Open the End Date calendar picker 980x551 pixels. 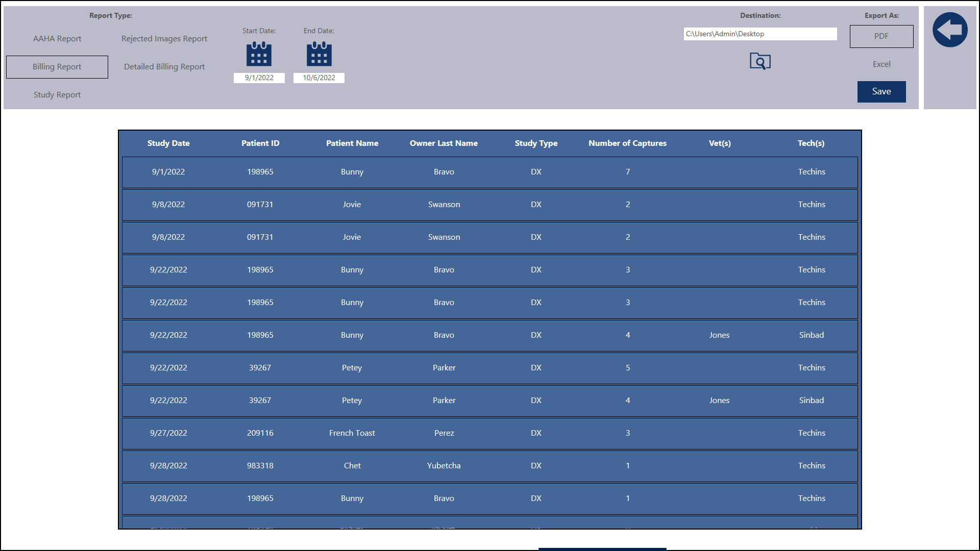(319, 54)
